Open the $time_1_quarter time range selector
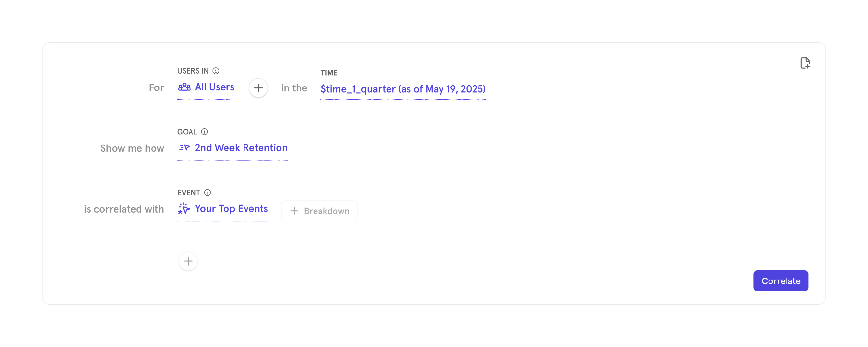 point(403,89)
